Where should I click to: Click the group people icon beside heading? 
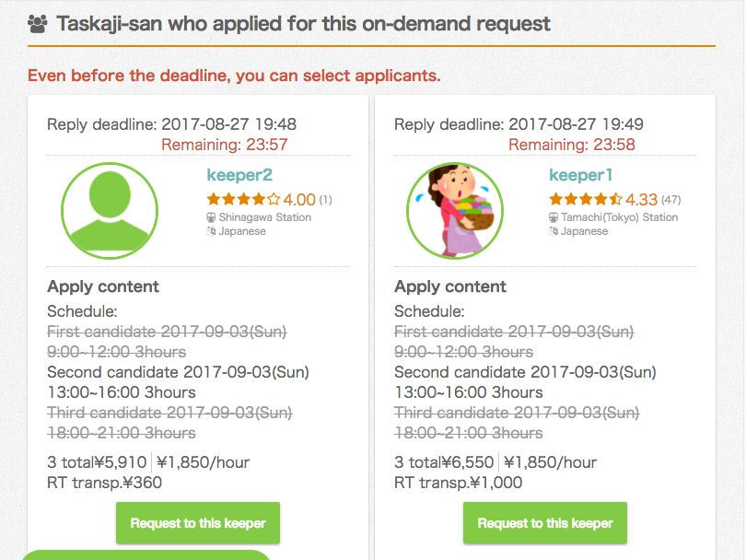(x=38, y=24)
